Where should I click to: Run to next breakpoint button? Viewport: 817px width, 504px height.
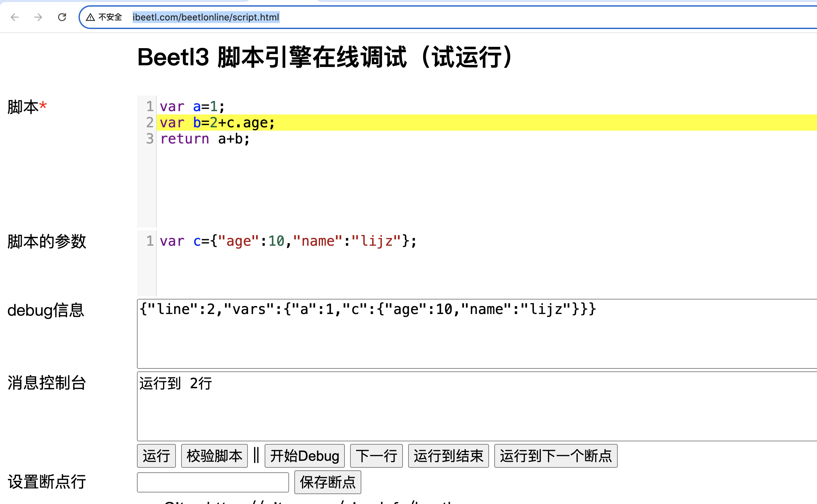[555, 456]
